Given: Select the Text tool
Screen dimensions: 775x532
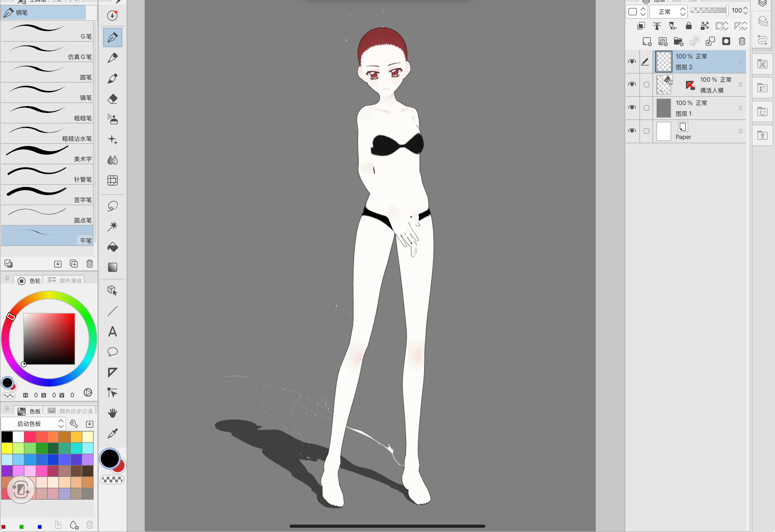Looking at the screenshot, I should tap(112, 332).
